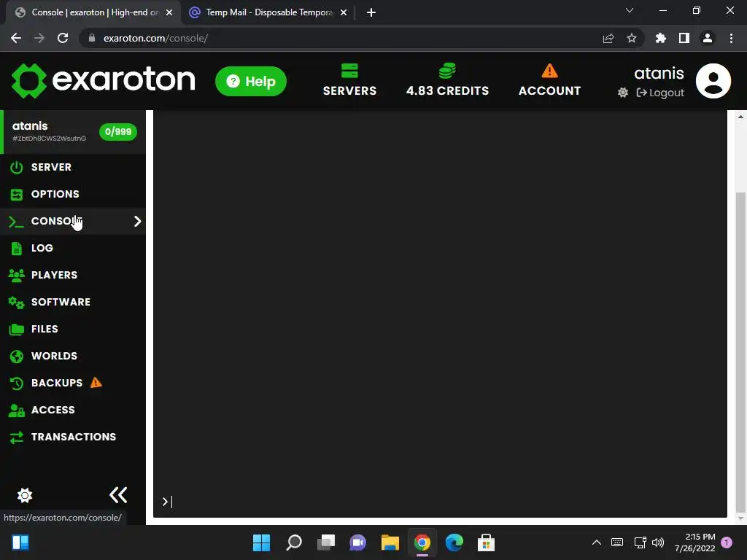Click the orange warning icon beside Backups
The height and width of the screenshot is (560, 747).
point(96,382)
